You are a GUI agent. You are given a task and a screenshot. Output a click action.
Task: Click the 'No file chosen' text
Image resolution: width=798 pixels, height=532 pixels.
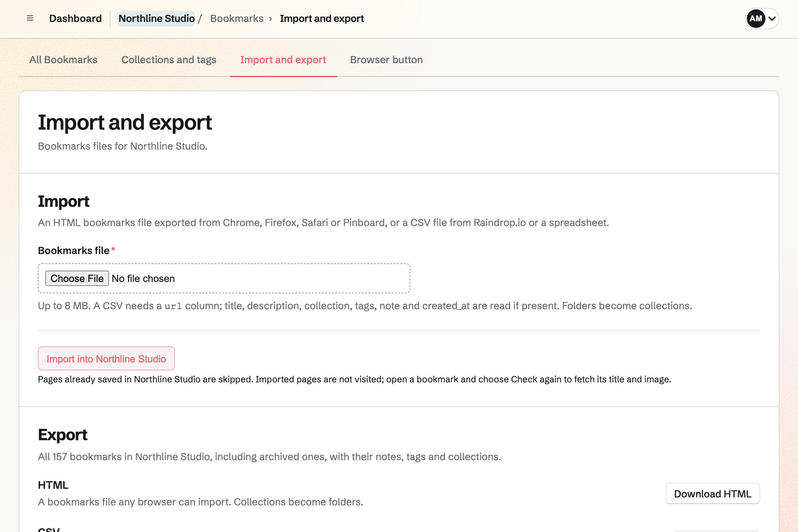coord(143,279)
